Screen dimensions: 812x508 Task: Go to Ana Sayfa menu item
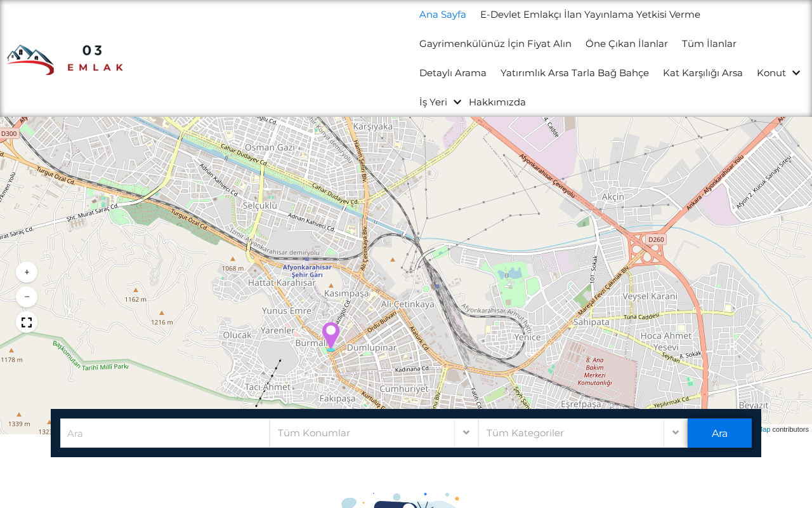(443, 15)
